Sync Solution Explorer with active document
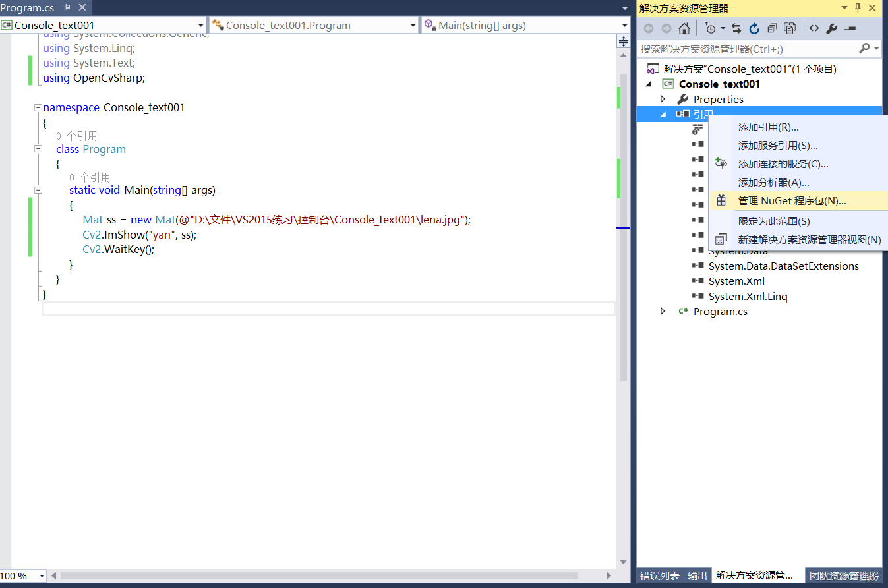Screen dimensions: 888x588 coord(736,28)
